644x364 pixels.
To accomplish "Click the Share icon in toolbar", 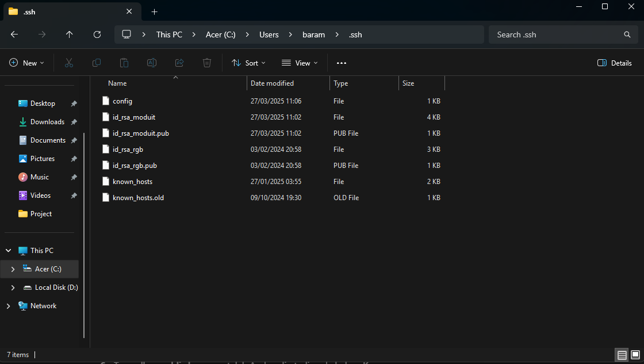I will pos(179,63).
